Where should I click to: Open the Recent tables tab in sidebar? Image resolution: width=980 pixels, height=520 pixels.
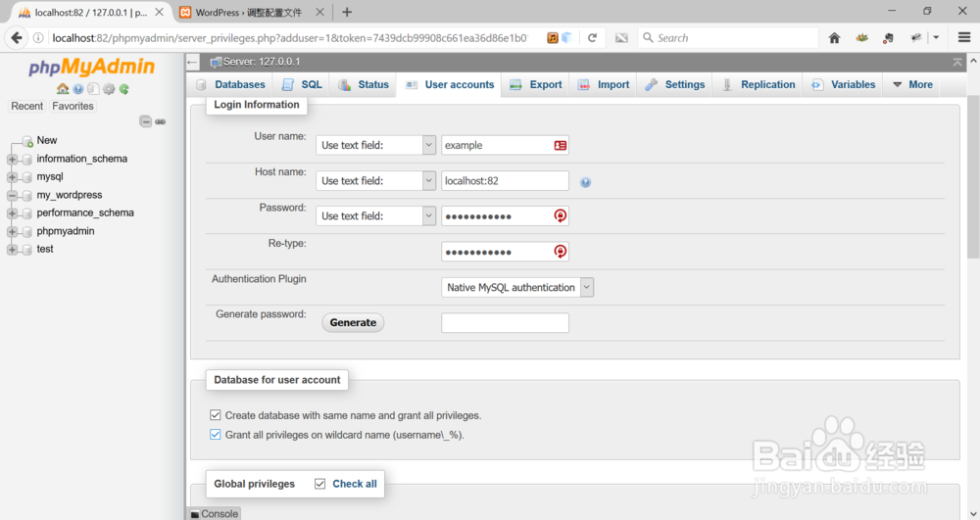coord(26,106)
